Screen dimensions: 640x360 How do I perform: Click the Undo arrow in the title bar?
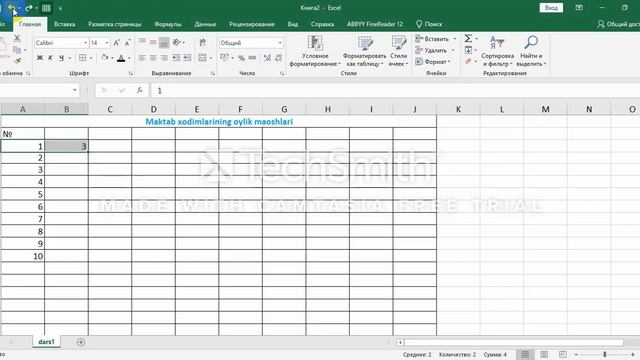[11, 8]
